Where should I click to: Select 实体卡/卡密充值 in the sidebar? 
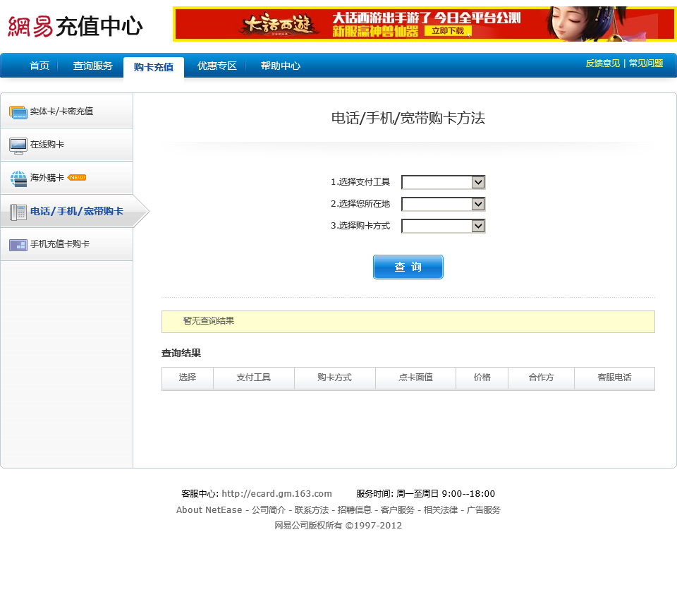(x=66, y=111)
